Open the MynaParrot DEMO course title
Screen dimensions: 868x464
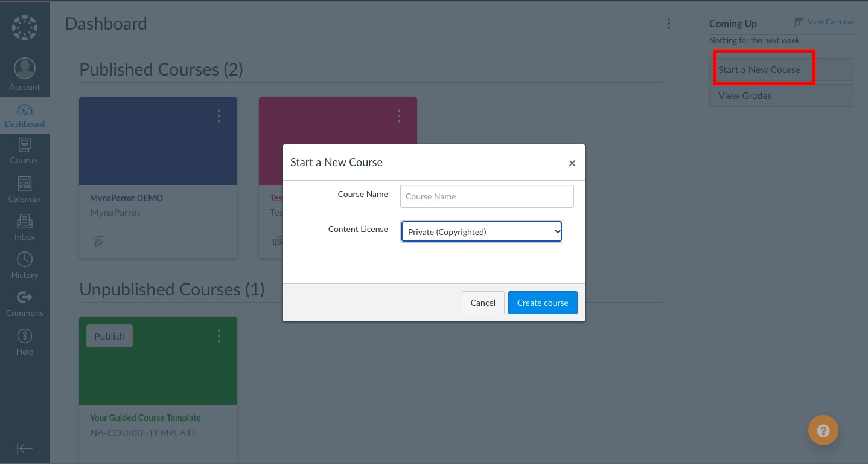[126, 198]
